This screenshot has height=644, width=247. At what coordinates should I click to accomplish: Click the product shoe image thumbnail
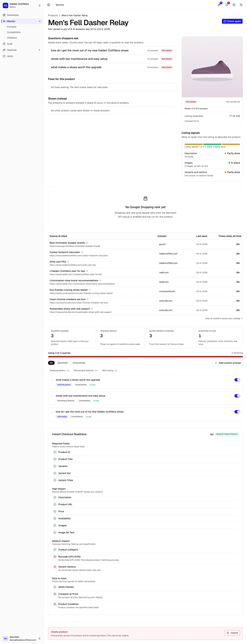click(212, 67)
